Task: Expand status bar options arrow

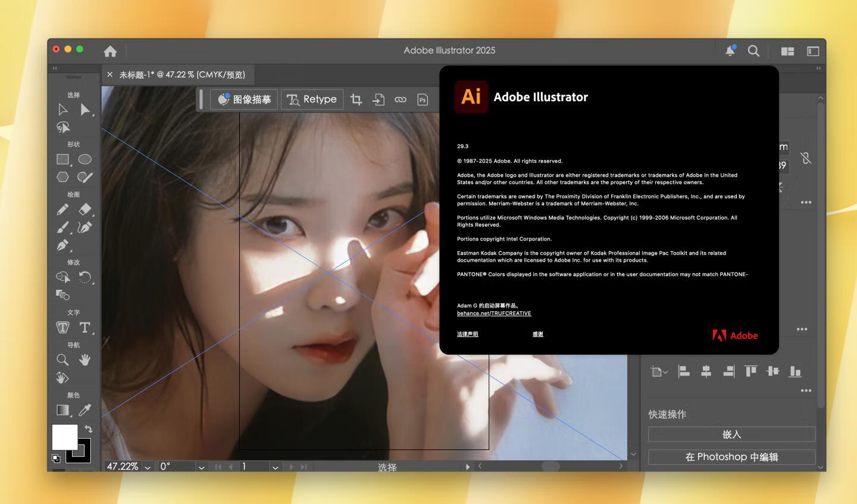Action: tap(468, 467)
